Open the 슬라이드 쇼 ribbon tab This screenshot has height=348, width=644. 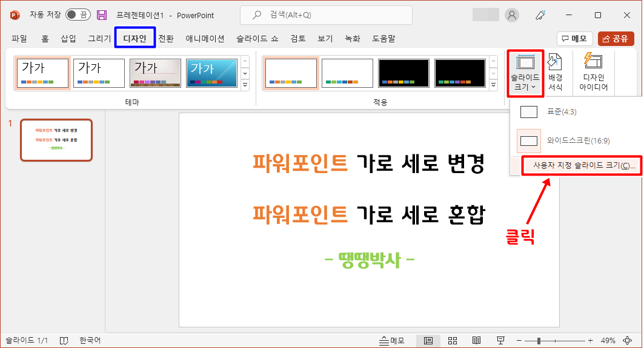point(257,38)
